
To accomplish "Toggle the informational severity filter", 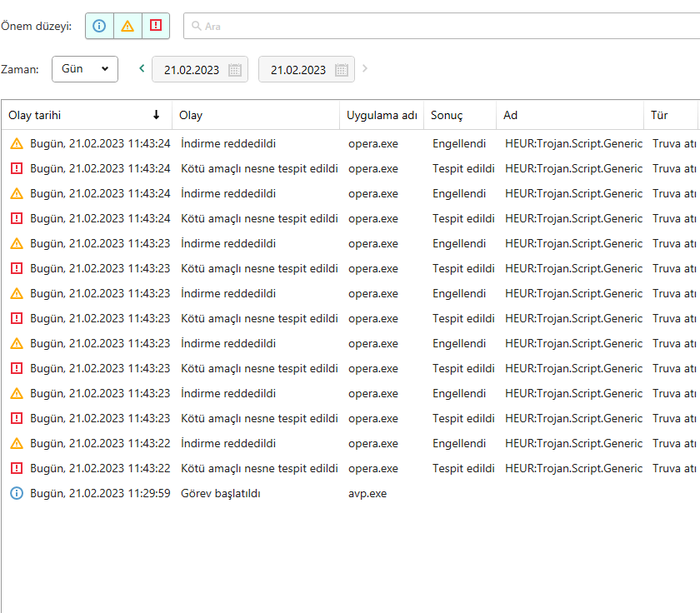I will (99, 26).
